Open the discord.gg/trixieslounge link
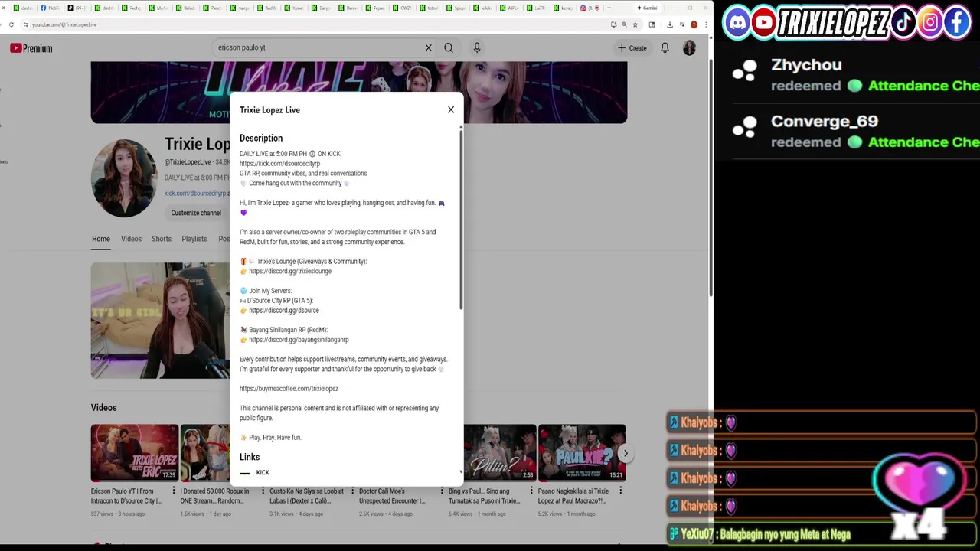 tap(290, 271)
